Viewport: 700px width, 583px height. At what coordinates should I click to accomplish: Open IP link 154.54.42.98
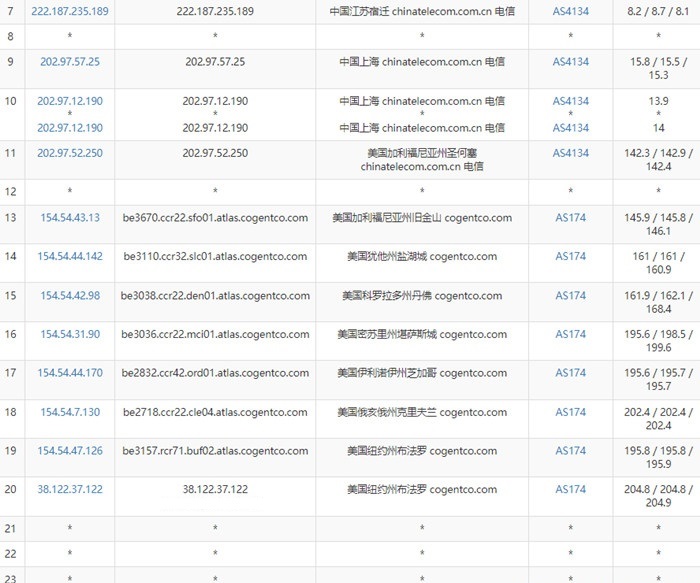point(70,296)
